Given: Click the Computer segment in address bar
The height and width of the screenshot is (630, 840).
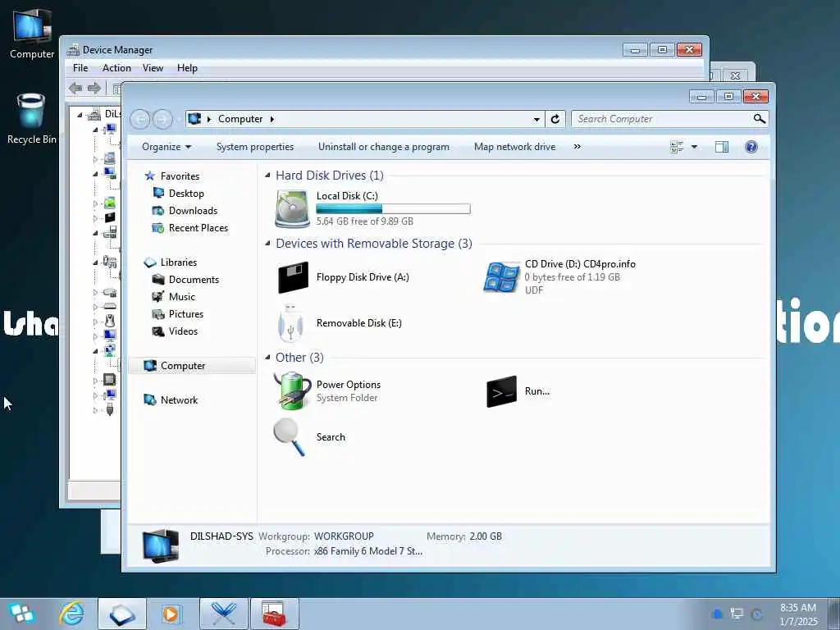Looking at the screenshot, I should (x=240, y=119).
